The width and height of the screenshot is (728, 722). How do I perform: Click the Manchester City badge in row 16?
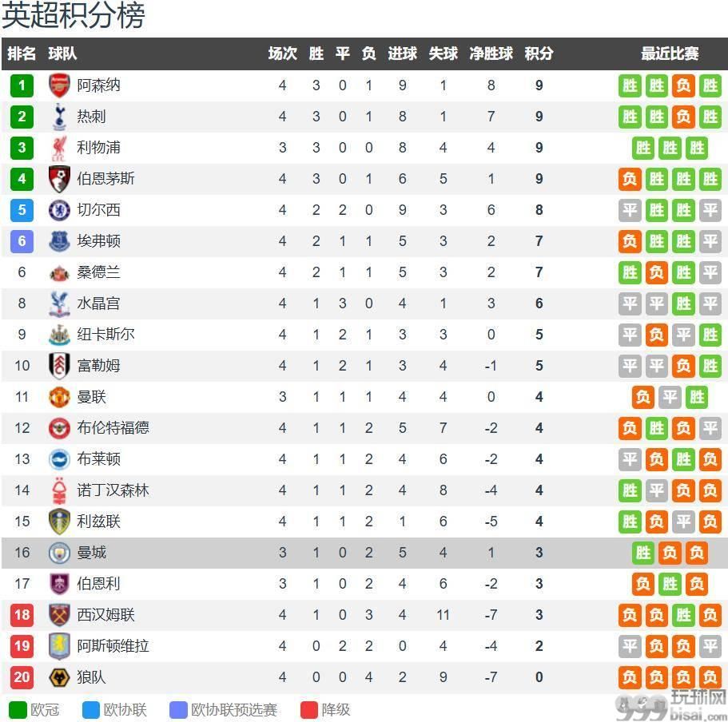tap(59, 553)
